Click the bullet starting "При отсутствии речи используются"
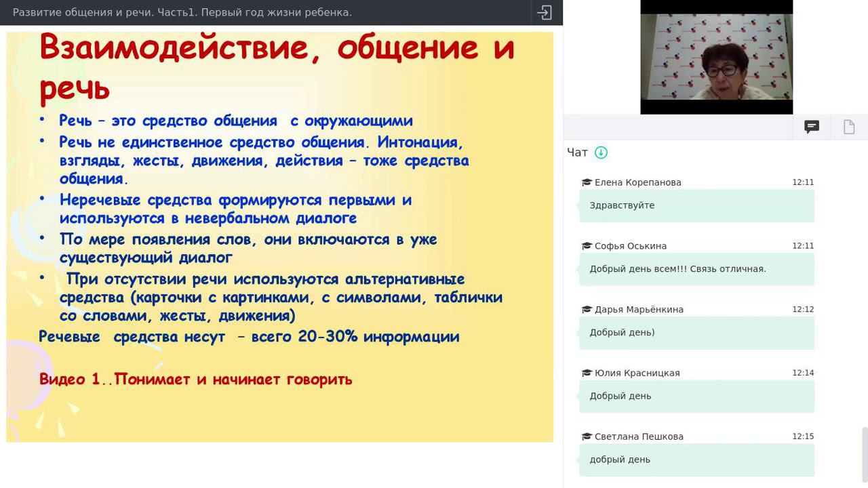868x488 pixels. 281,298
